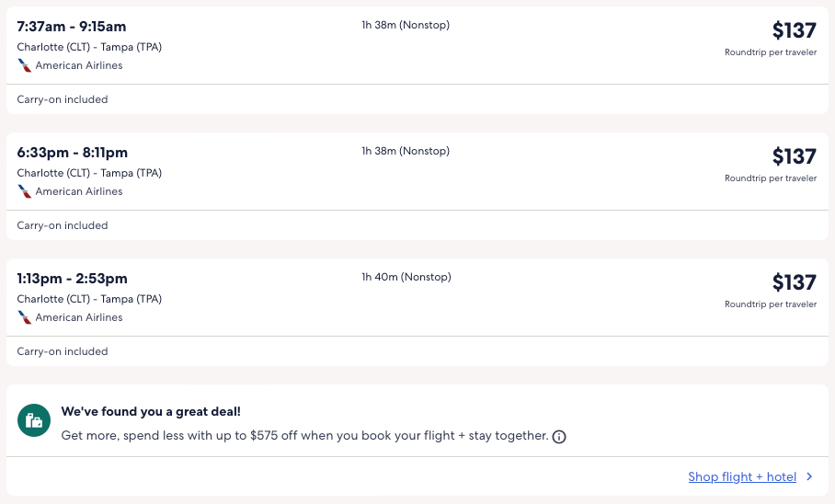Open the info icon beside flight + stay offer
The height and width of the screenshot is (504, 835).
tap(559, 437)
